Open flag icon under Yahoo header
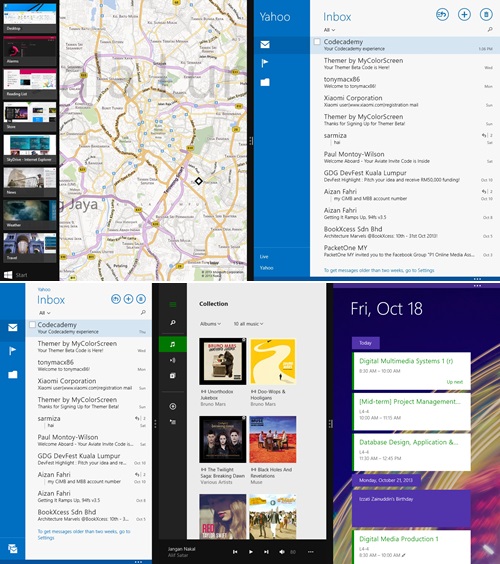The image size is (500, 564). [265, 63]
